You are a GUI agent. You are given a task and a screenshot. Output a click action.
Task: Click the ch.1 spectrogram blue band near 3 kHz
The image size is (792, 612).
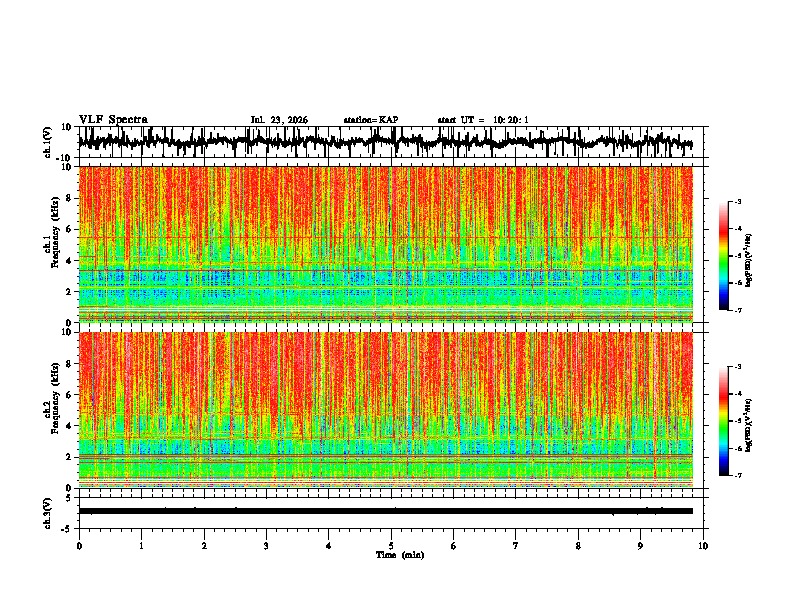tap(386, 277)
